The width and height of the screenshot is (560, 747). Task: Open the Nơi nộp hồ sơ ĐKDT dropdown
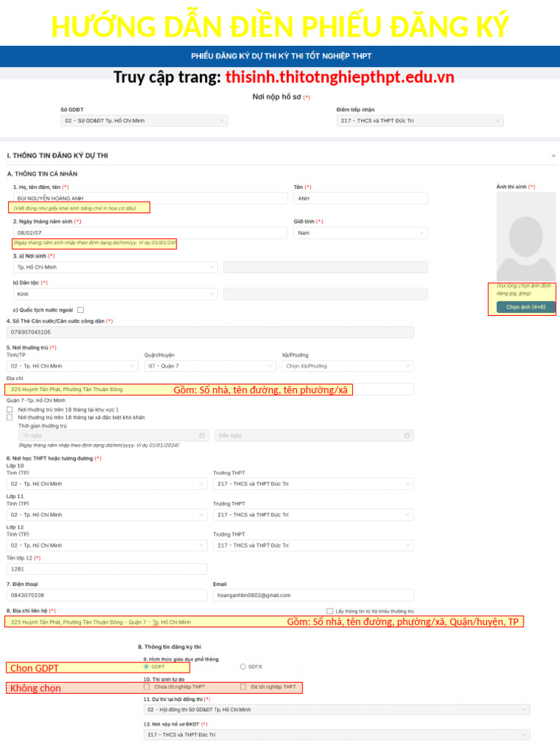(x=337, y=735)
